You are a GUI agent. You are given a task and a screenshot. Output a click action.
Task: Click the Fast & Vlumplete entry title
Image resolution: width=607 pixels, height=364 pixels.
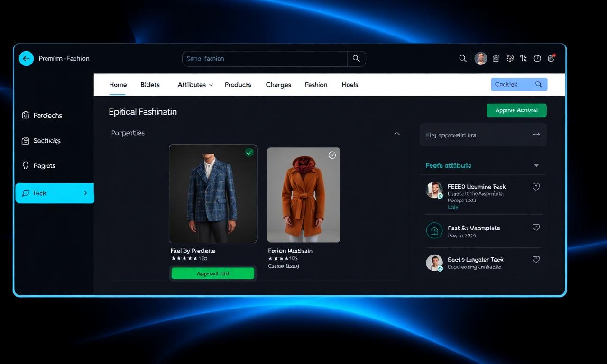tap(474, 228)
